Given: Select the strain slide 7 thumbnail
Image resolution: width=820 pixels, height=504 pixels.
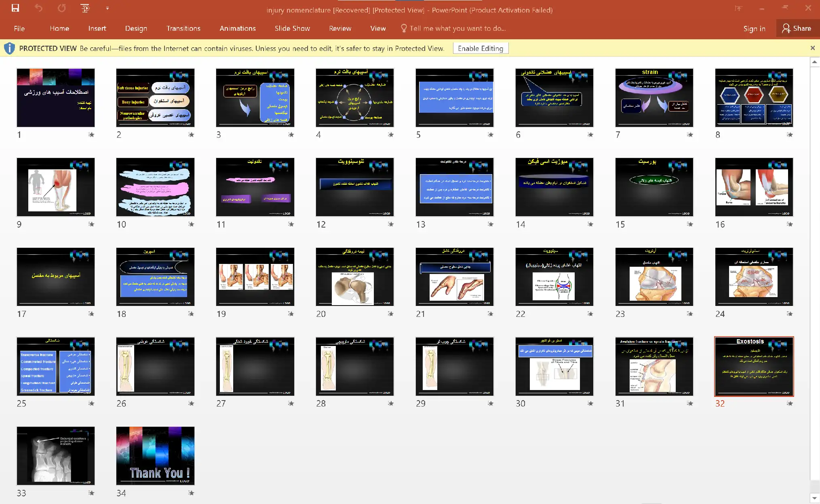Looking at the screenshot, I should point(654,97).
